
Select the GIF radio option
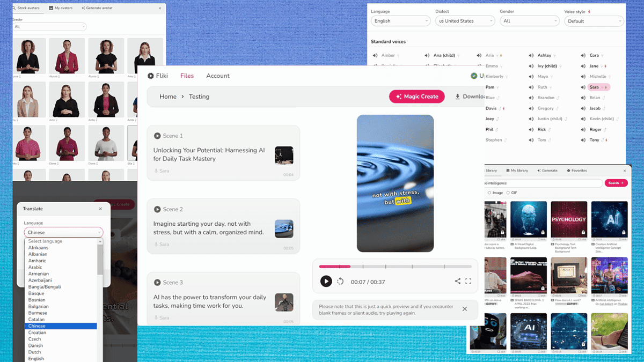click(508, 193)
